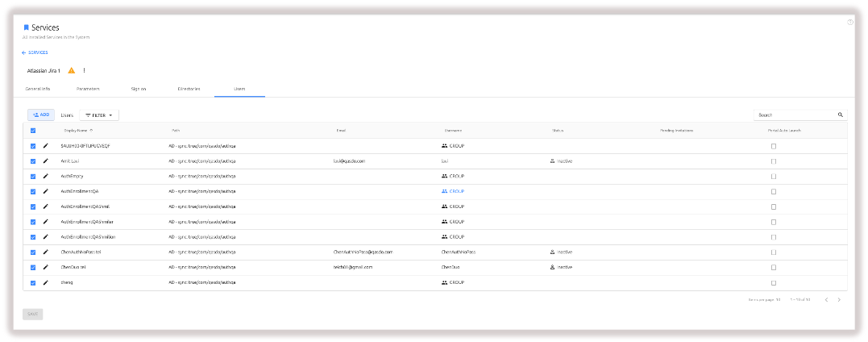Image resolution: width=868 pixels, height=342 pixels.
Task: Click the Portal Auto Launch column header
Action: coord(784,130)
